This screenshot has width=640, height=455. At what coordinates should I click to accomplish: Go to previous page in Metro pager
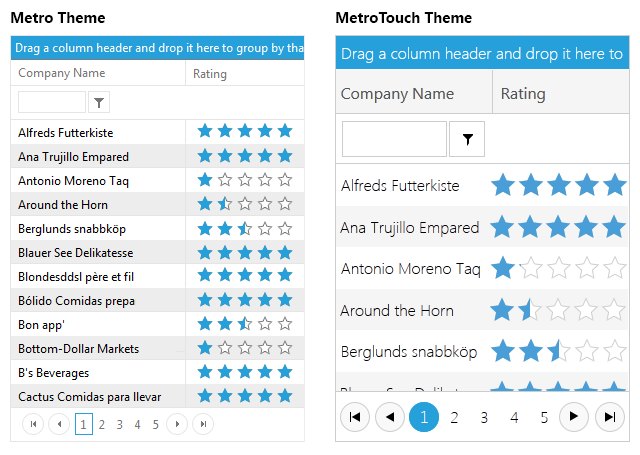tap(59, 424)
